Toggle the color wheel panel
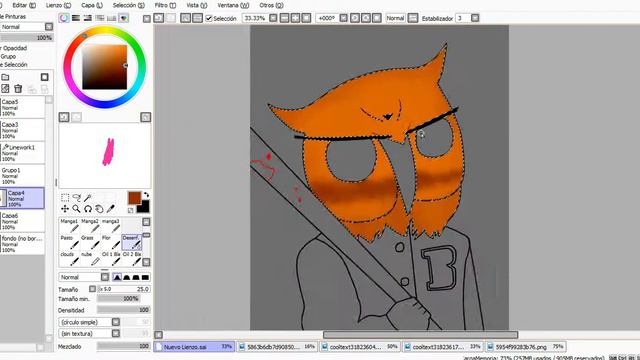 tap(64, 18)
